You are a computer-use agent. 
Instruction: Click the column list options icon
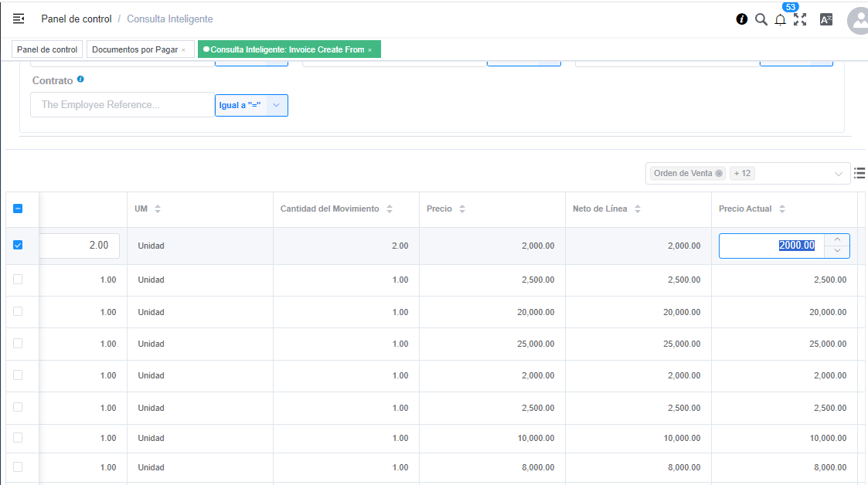click(x=859, y=174)
